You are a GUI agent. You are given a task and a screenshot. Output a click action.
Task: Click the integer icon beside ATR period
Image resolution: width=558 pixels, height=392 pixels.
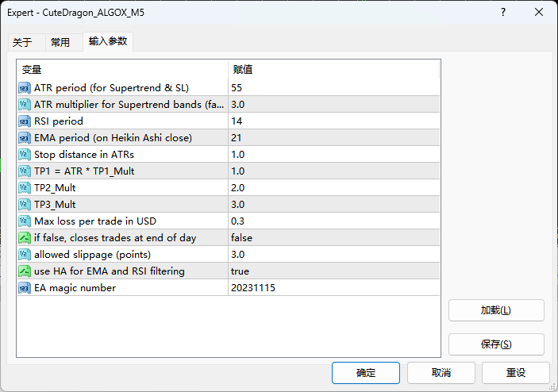[25, 87]
